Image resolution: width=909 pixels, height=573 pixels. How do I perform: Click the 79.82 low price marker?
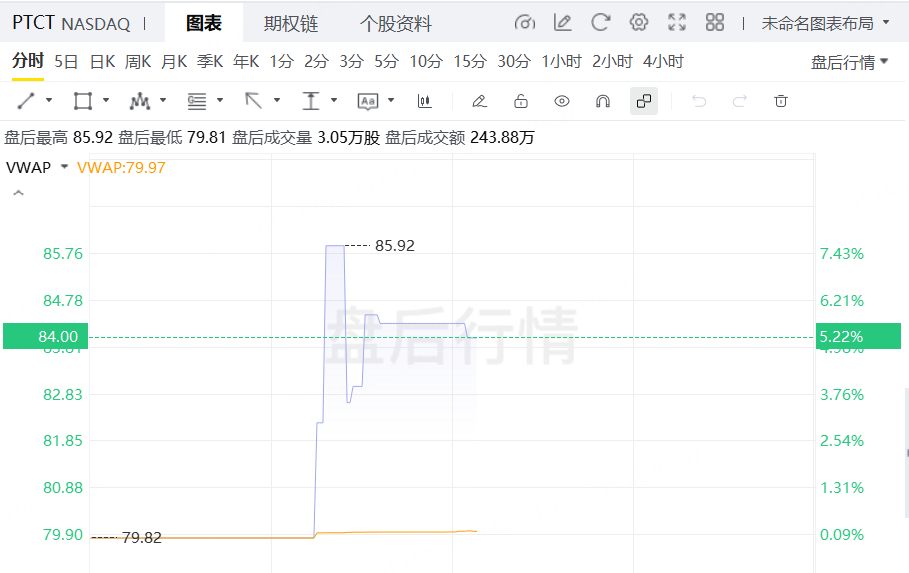(141, 538)
